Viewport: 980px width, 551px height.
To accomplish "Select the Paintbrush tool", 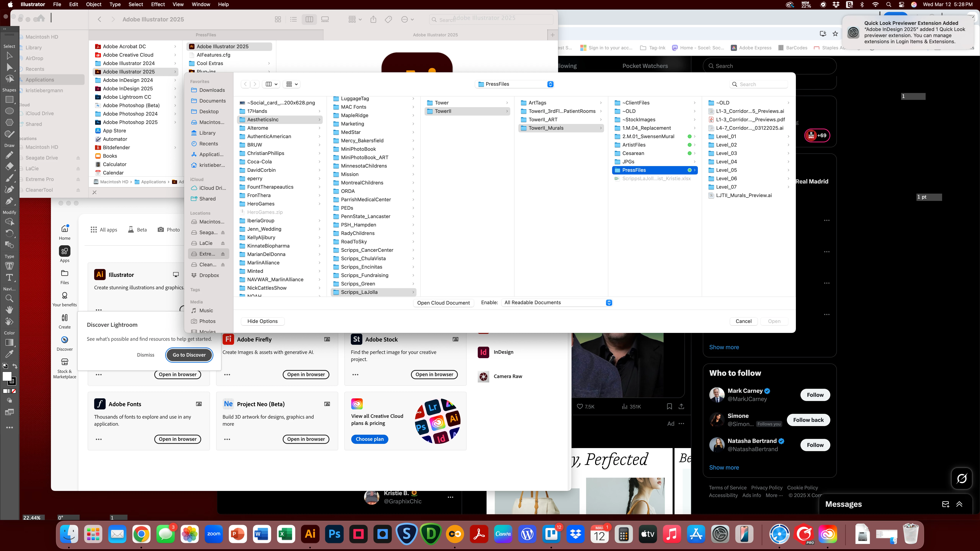I will pos(10,178).
